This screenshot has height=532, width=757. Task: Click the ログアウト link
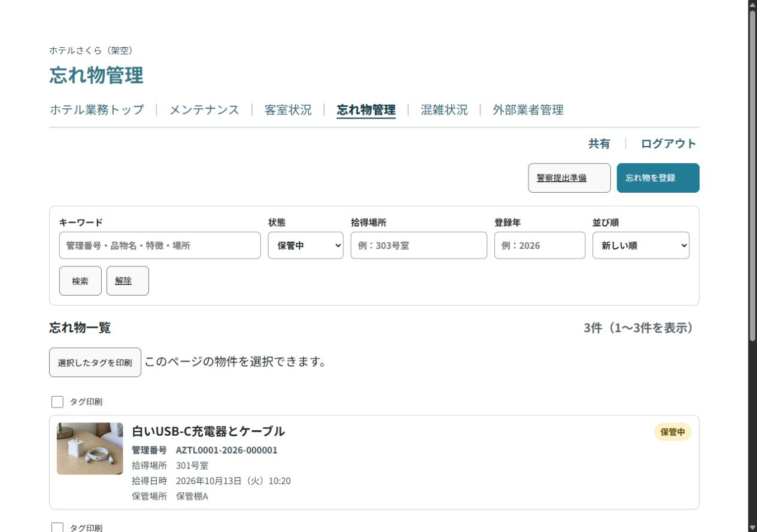(668, 144)
